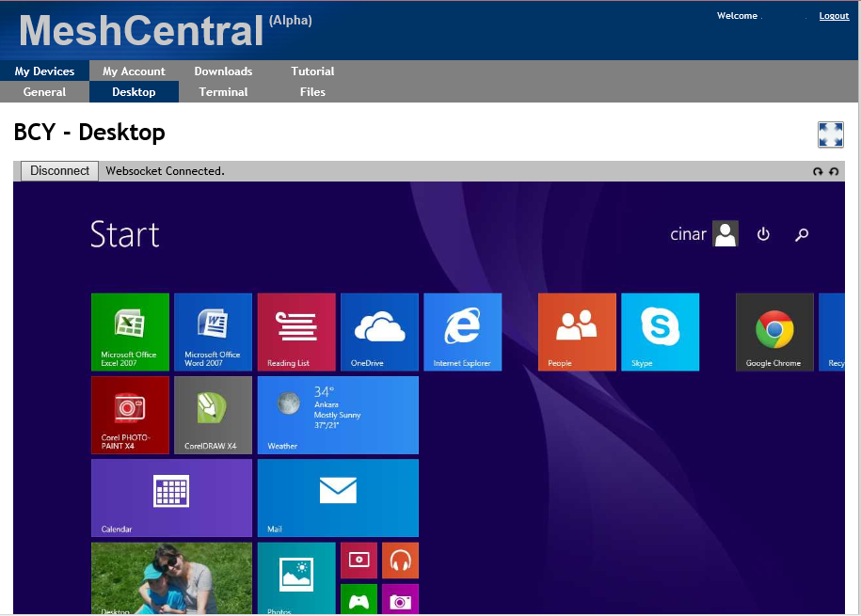Rotate remote view counter-clockwise
The image size is (861, 616).
834,171
